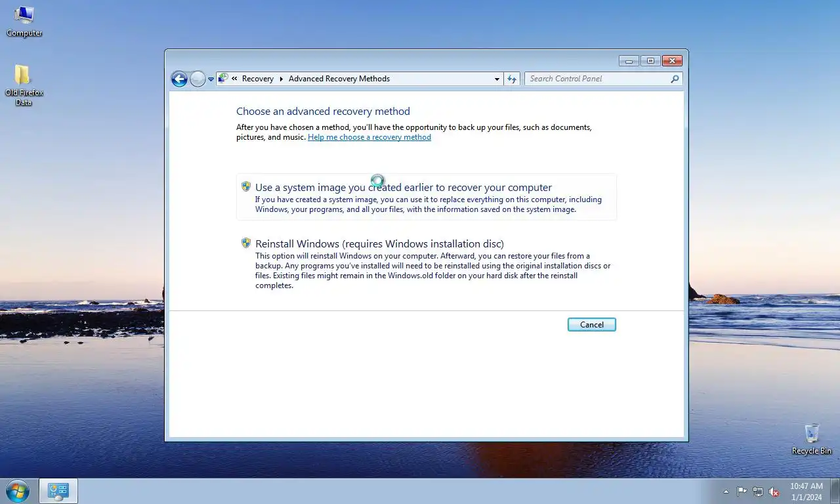Image resolution: width=840 pixels, height=504 pixels.
Task: Open the Windows Start menu
Action: tap(18, 491)
